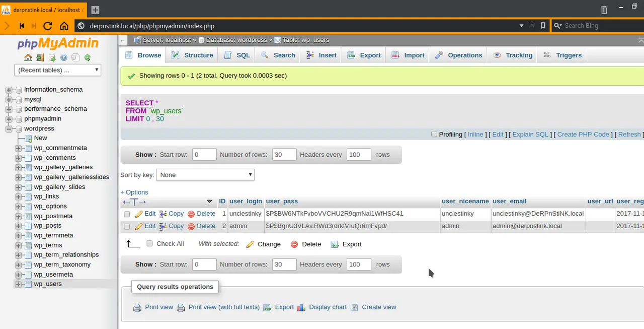644x329 pixels.
Task: Click the Inline edit link
Action: pos(475,135)
